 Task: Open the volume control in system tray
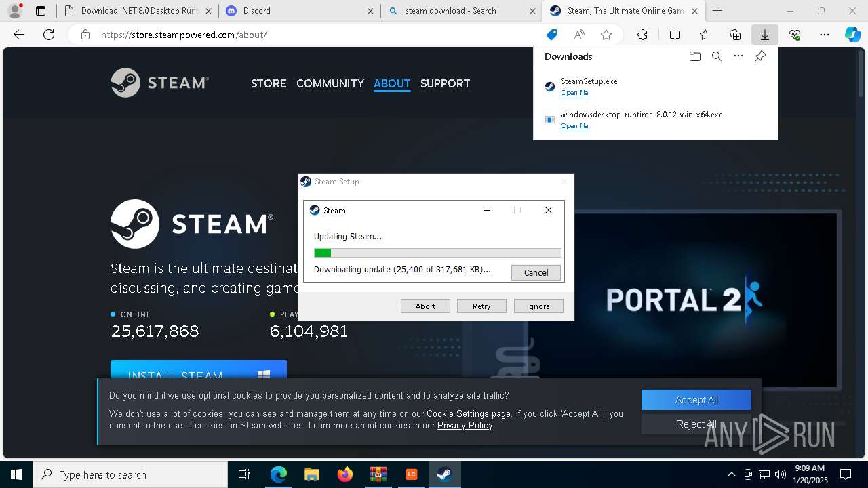781,474
